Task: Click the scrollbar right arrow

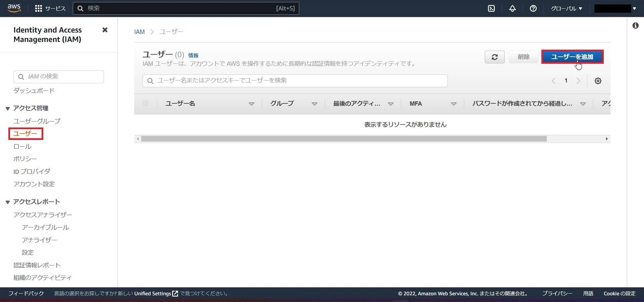Action: point(607,139)
